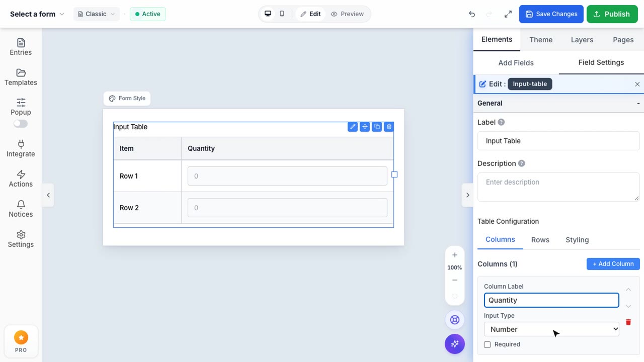
Task: Open the Input Type Number dropdown
Action: click(551, 329)
